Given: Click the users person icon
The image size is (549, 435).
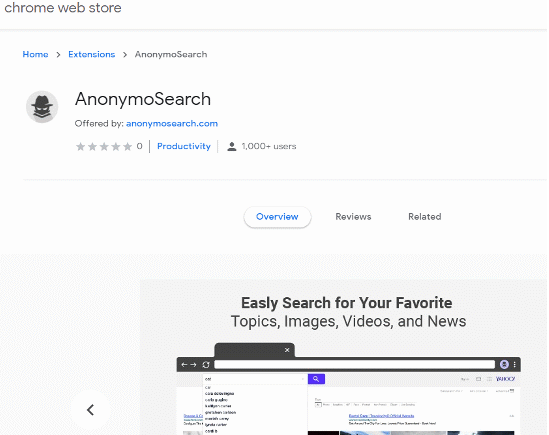Looking at the screenshot, I should coord(231,146).
